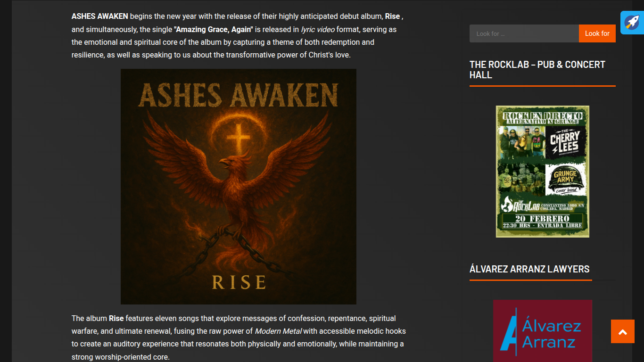Focus the 'Look for …' search field
Image resolution: width=644 pixels, height=362 pixels.
coord(524,33)
